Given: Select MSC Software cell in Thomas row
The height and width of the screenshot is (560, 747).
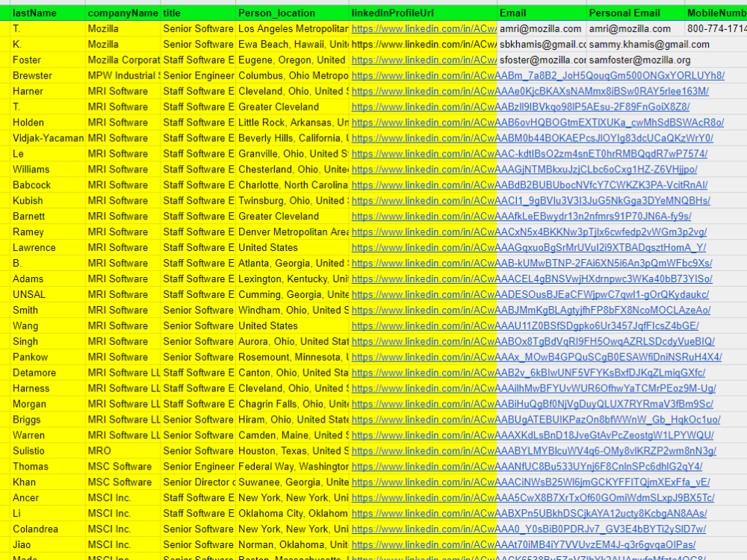Looking at the screenshot, I should [x=123, y=467].
